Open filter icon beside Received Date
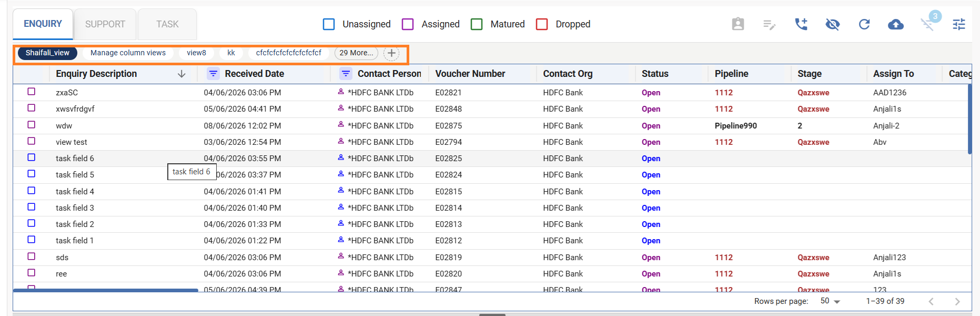 [213, 74]
